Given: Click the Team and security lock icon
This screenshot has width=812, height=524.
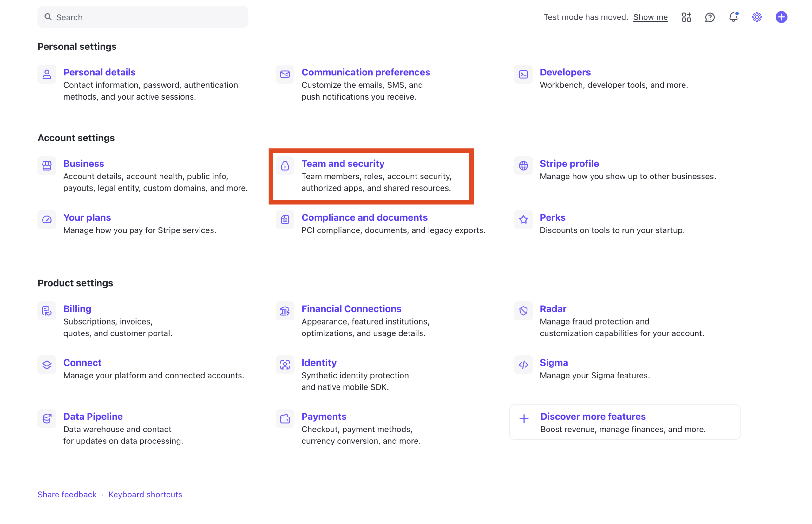Looking at the screenshot, I should 285,166.
